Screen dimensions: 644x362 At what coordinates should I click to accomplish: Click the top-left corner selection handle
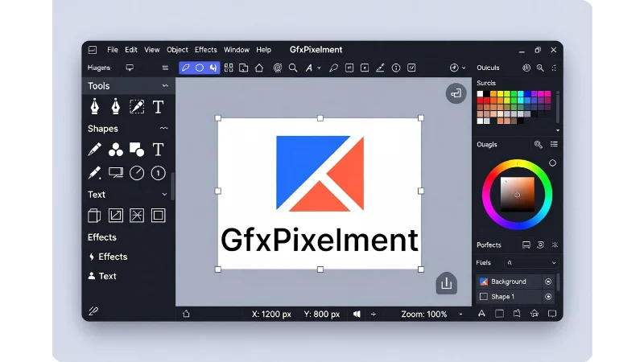pos(218,118)
